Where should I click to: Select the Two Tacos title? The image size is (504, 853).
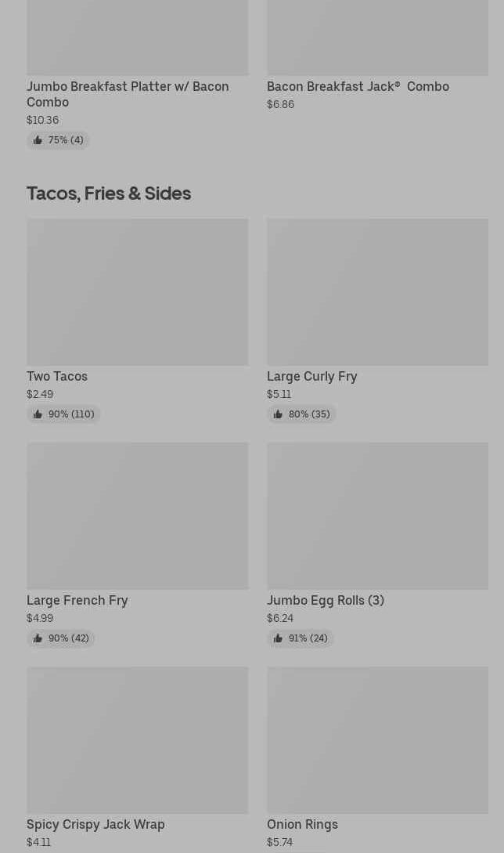pos(57,376)
